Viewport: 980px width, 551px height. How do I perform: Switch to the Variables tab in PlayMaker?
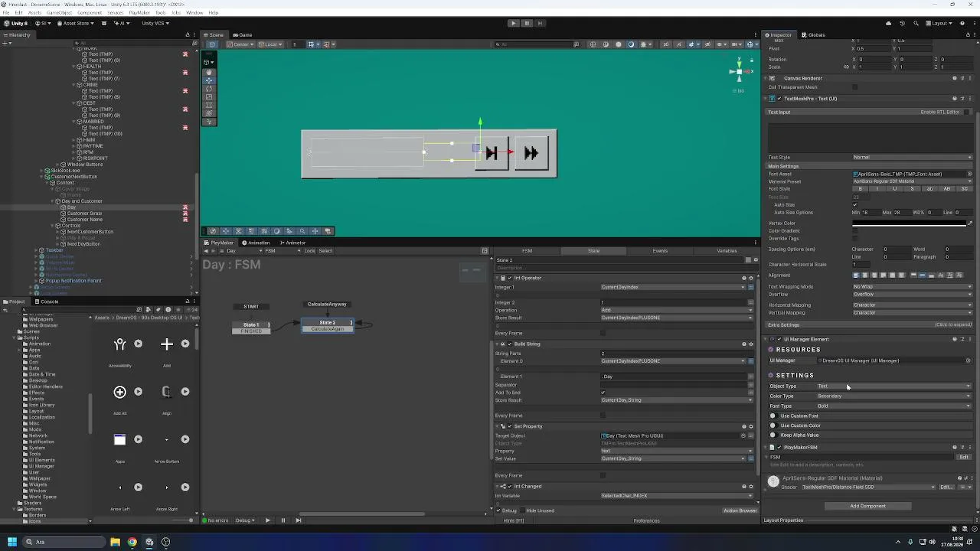click(727, 251)
